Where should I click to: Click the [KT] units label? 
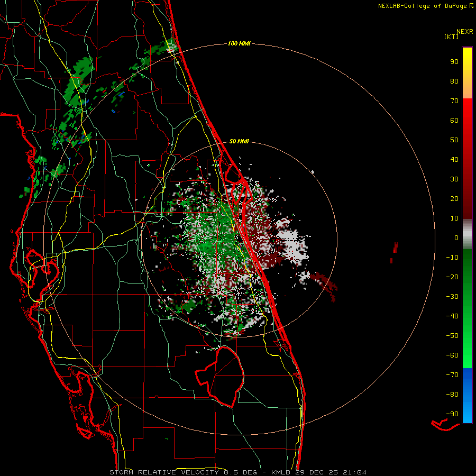tap(451, 36)
